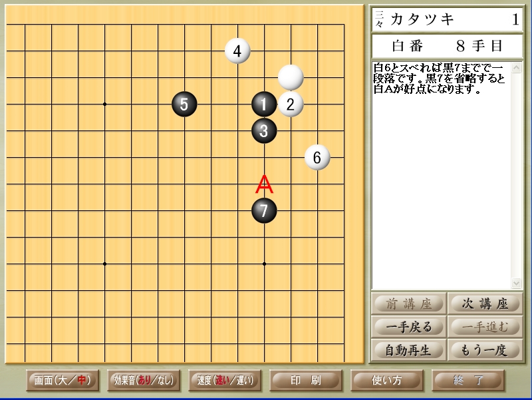Click comment scrollbar down arrow
This screenshot has height=400, width=532.
click(517, 283)
